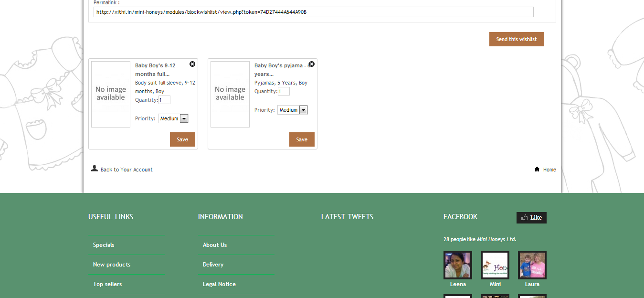Click the person icon beside Back to Your Account
This screenshot has height=298, width=644.
(95, 169)
